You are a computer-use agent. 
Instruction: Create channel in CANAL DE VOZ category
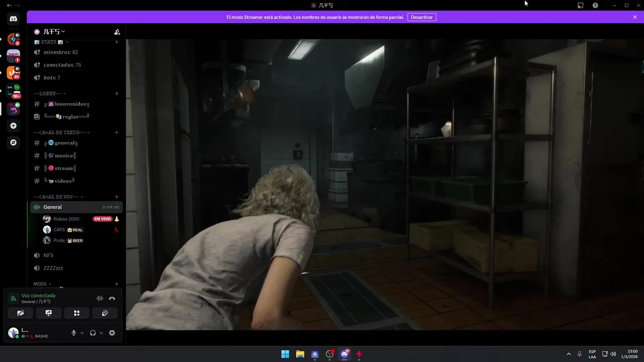pos(117,197)
